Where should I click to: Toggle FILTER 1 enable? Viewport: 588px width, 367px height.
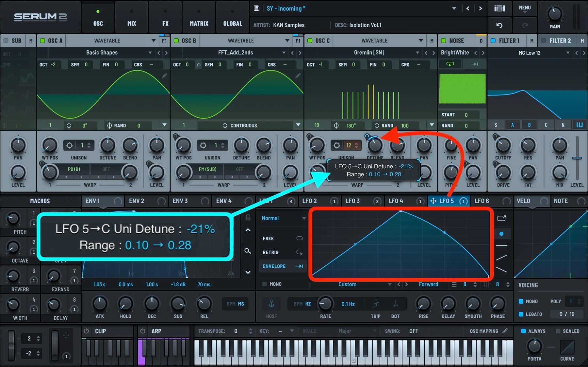pos(493,41)
